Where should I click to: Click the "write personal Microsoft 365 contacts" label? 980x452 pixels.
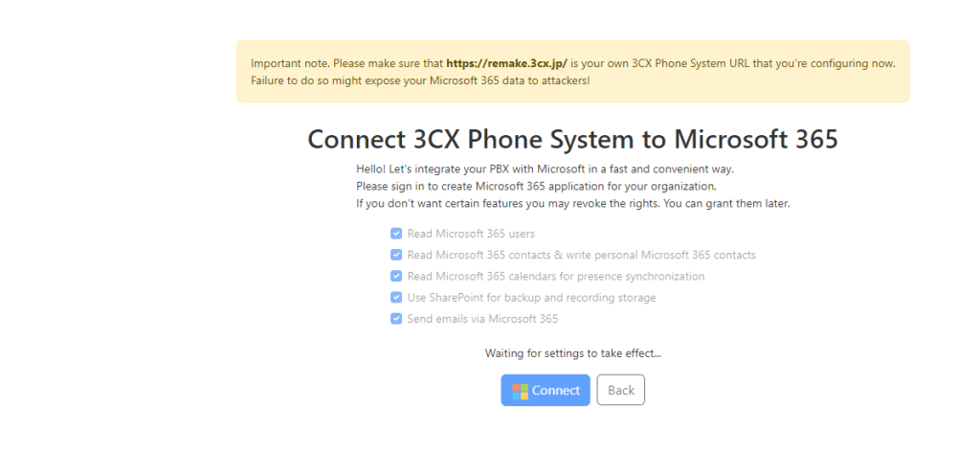tap(662, 255)
